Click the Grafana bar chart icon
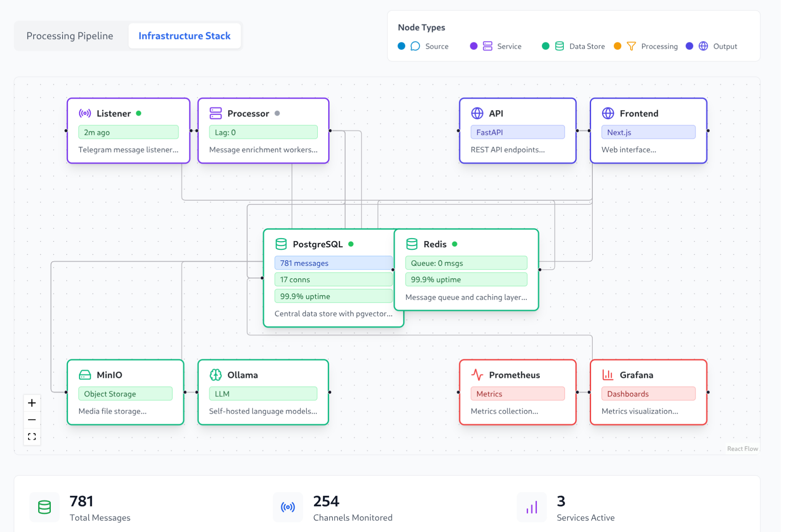 [608, 375]
